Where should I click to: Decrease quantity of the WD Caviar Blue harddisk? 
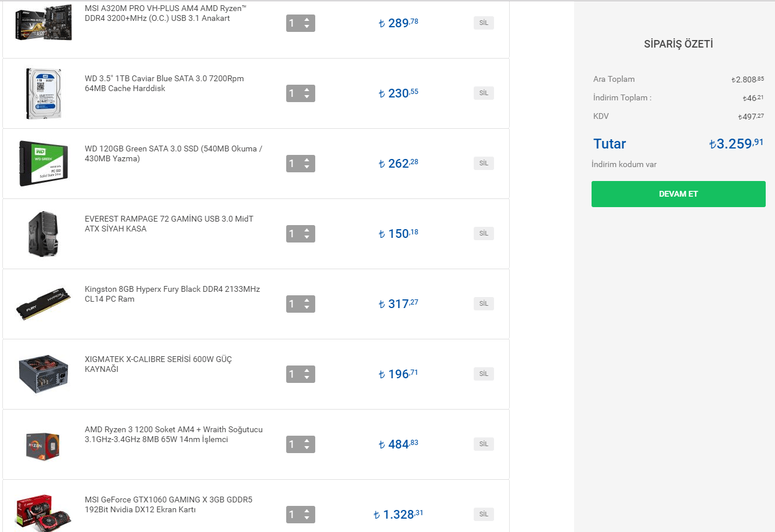[x=307, y=97]
